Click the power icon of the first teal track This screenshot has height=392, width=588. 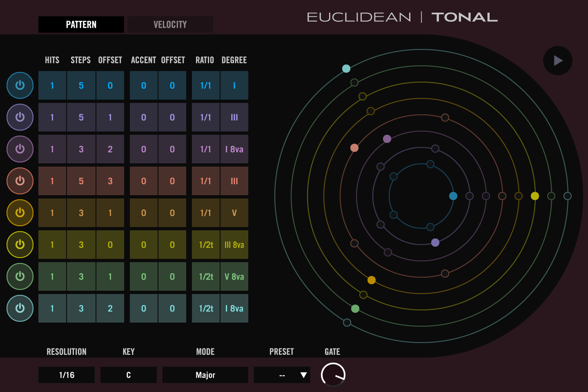click(20, 85)
